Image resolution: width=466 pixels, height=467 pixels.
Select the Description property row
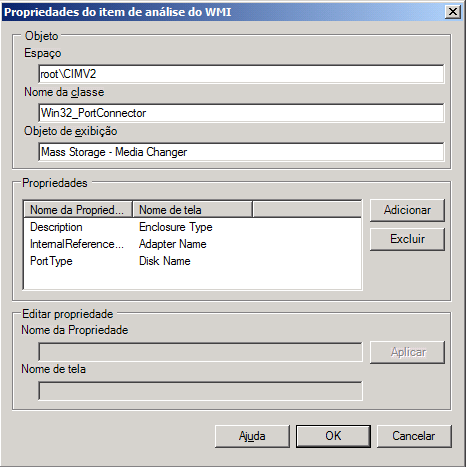pos(192,227)
